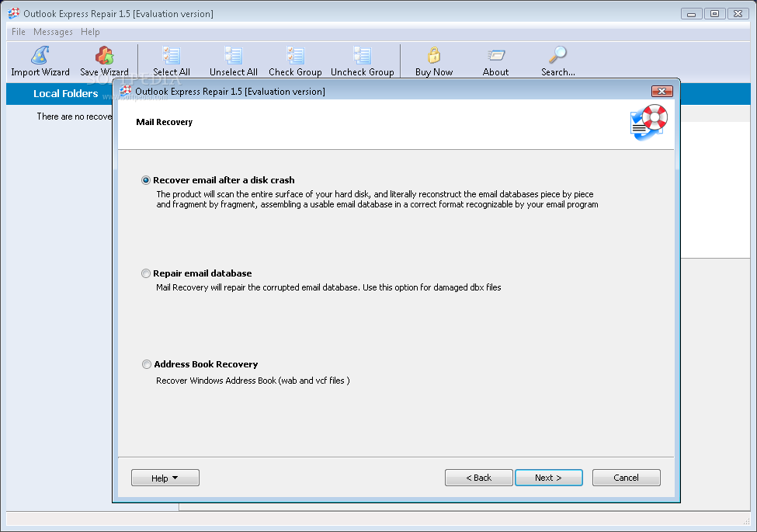Close the Mail Recovery dialog
Viewport: 757px width, 532px height.
tap(662, 91)
